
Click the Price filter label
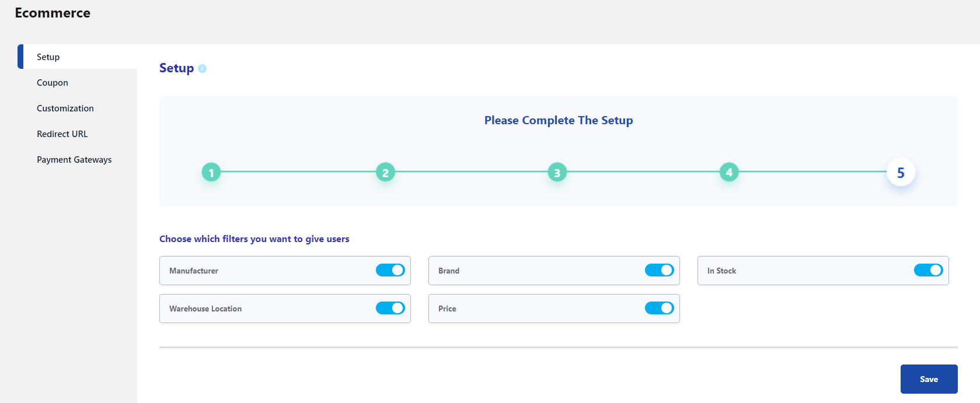pyautogui.click(x=447, y=309)
